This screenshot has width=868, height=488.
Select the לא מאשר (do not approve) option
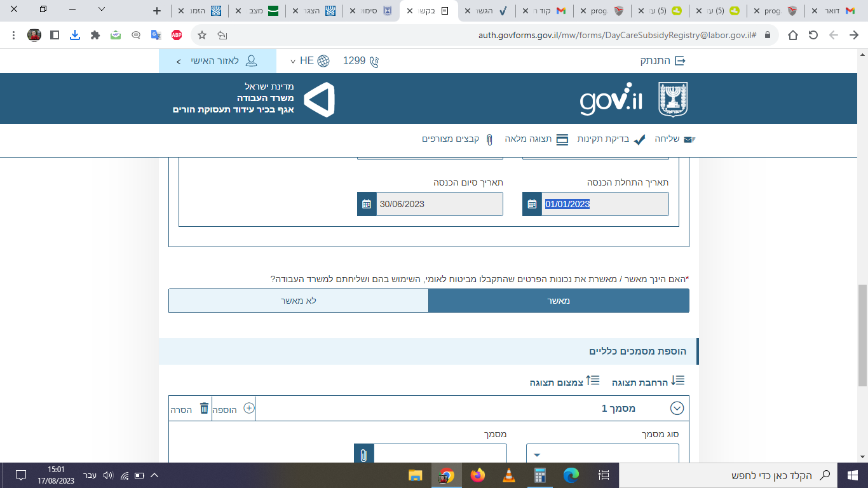(299, 301)
